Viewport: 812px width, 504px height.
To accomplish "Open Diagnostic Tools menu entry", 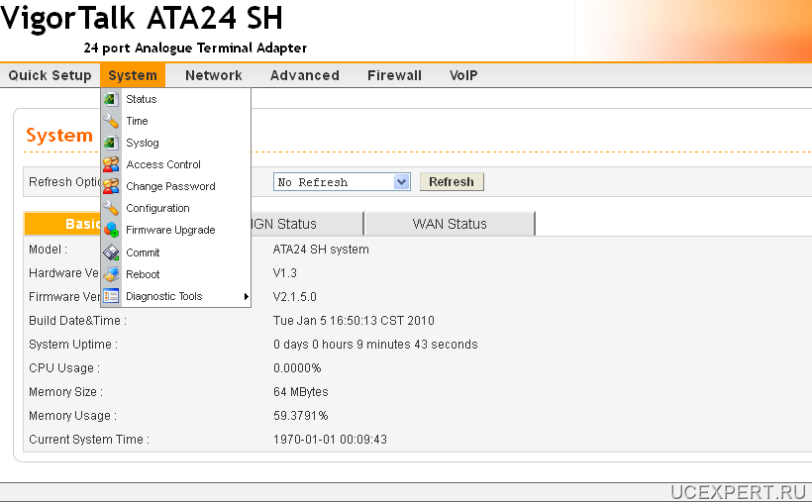I will (x=163, y=296).
